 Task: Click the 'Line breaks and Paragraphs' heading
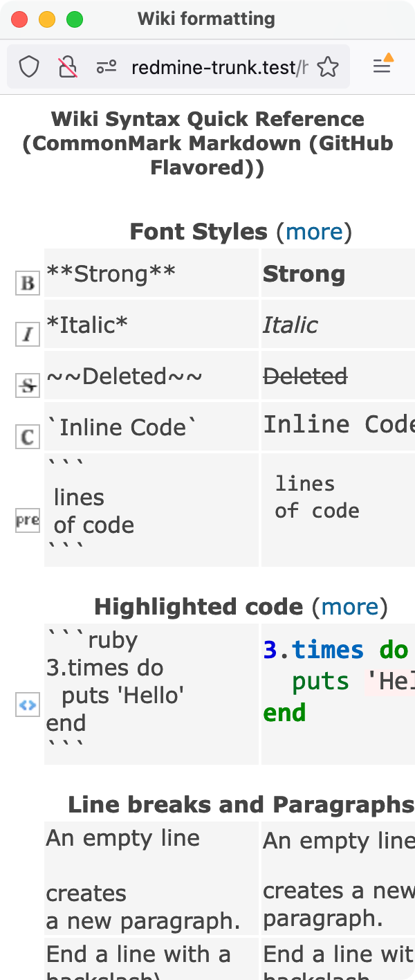tap(241, 805)
